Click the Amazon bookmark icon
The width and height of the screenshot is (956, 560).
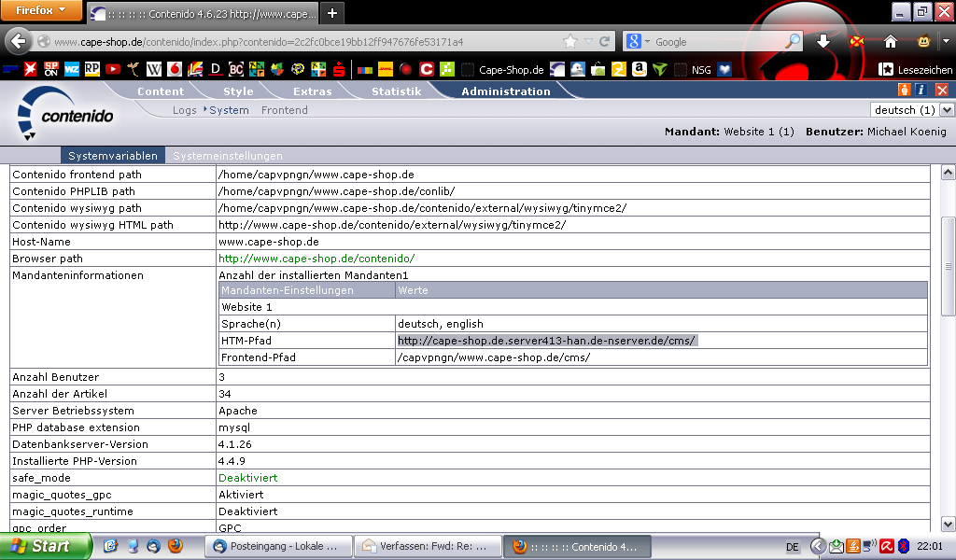point(639,69)
